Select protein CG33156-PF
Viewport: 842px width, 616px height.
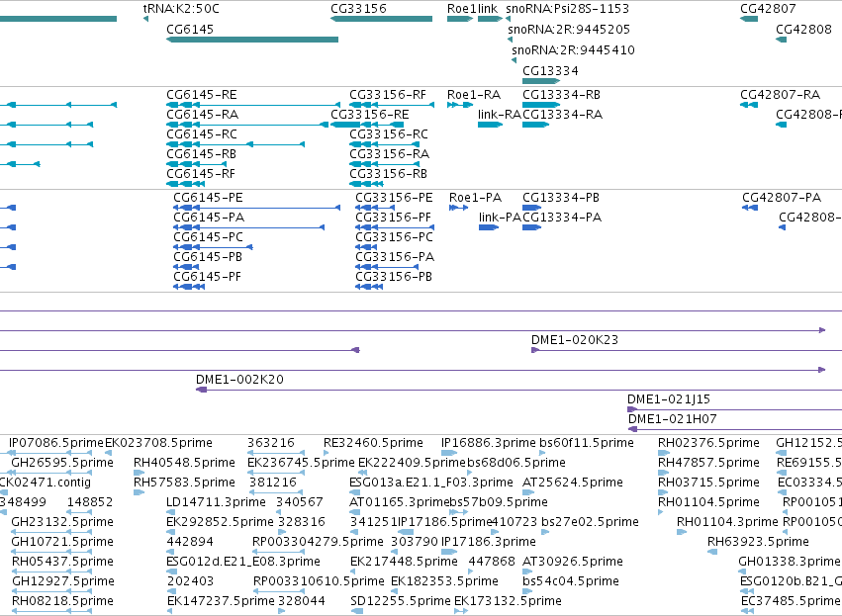(395, 227)
